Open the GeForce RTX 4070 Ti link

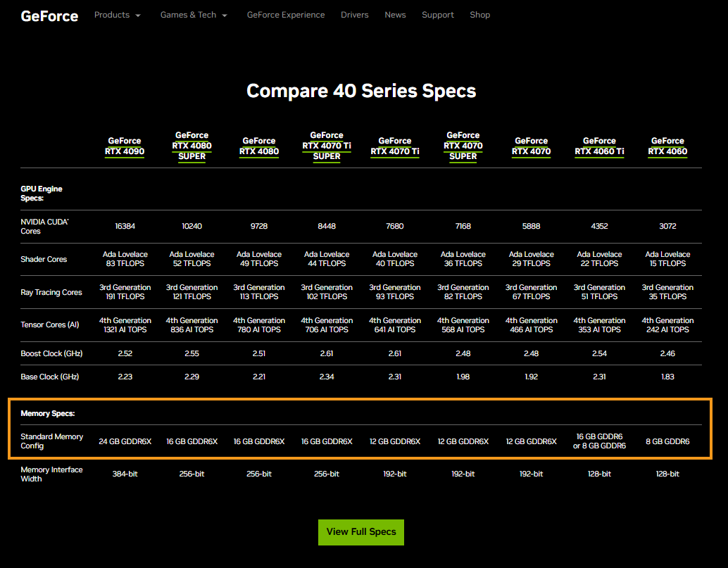tap(395, 146)
